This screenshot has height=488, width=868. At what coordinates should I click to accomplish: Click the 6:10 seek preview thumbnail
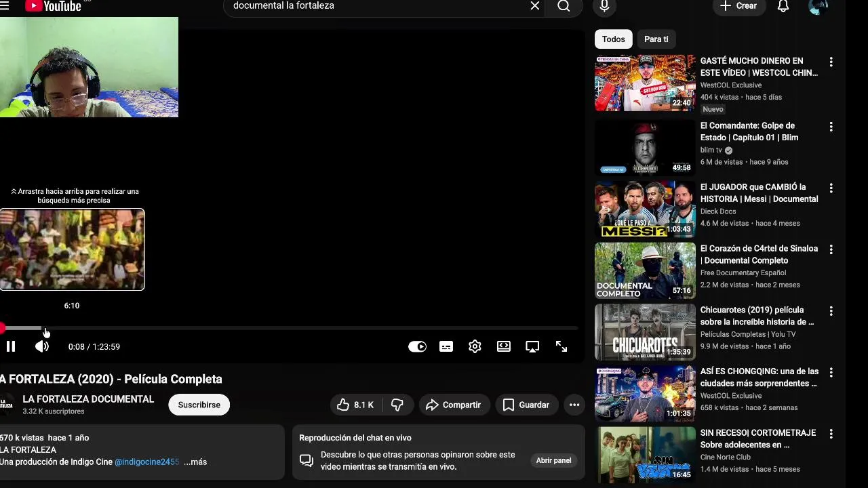pyautogui.click(x=72, y=249)
